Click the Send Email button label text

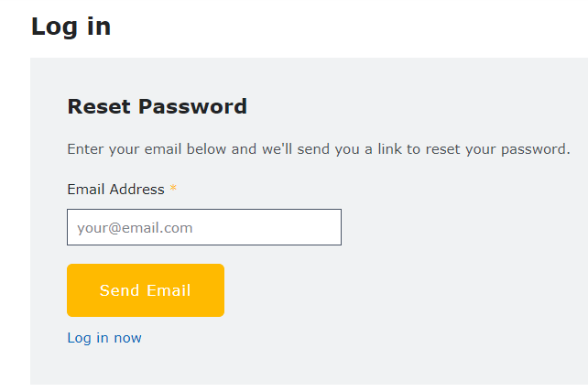point(145,290)
